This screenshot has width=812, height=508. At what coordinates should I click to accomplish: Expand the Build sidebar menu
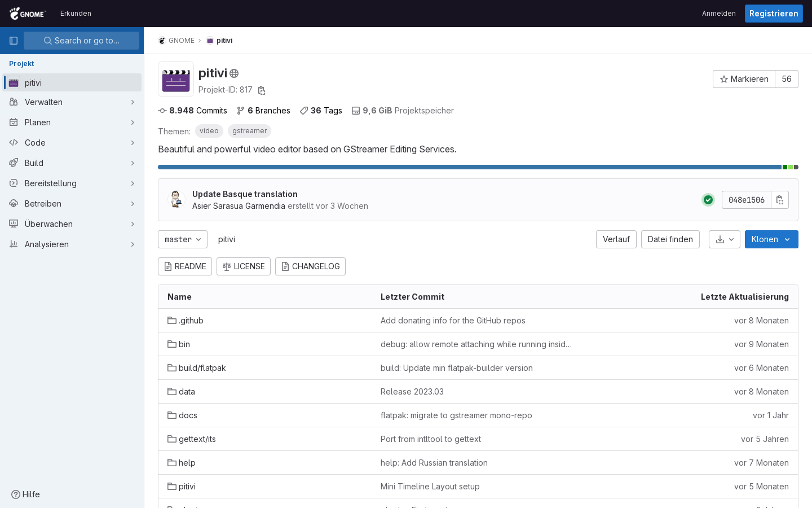click(x=72, y=163)
